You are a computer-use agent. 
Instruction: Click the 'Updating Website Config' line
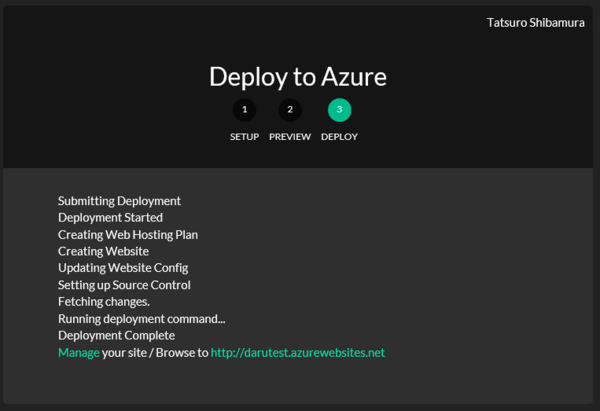[x=123, y=268]
